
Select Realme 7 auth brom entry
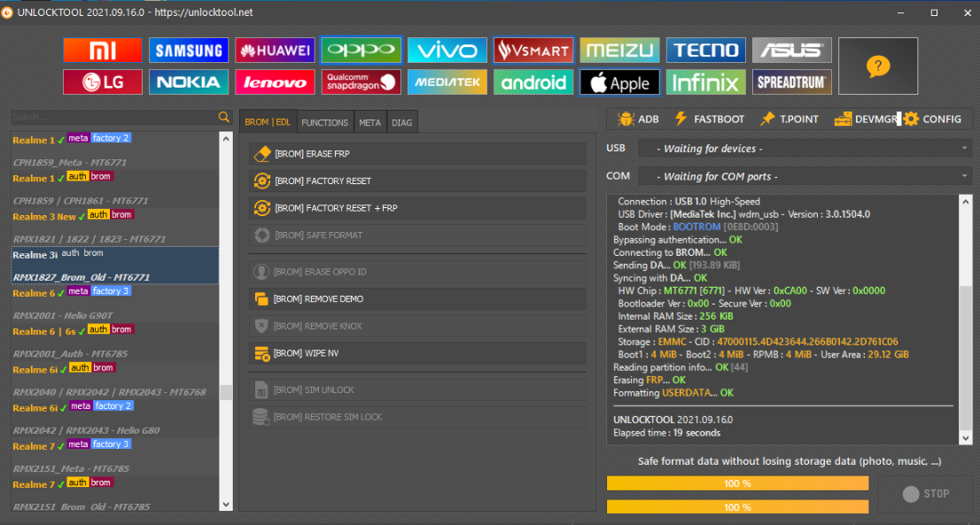pyautogui.click(x=115, y=493)
